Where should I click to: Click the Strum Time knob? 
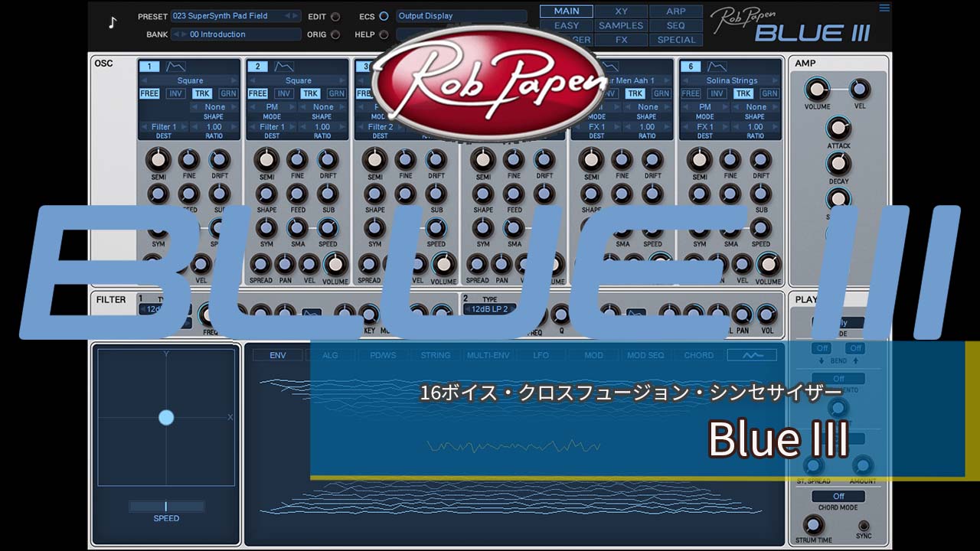812,525
